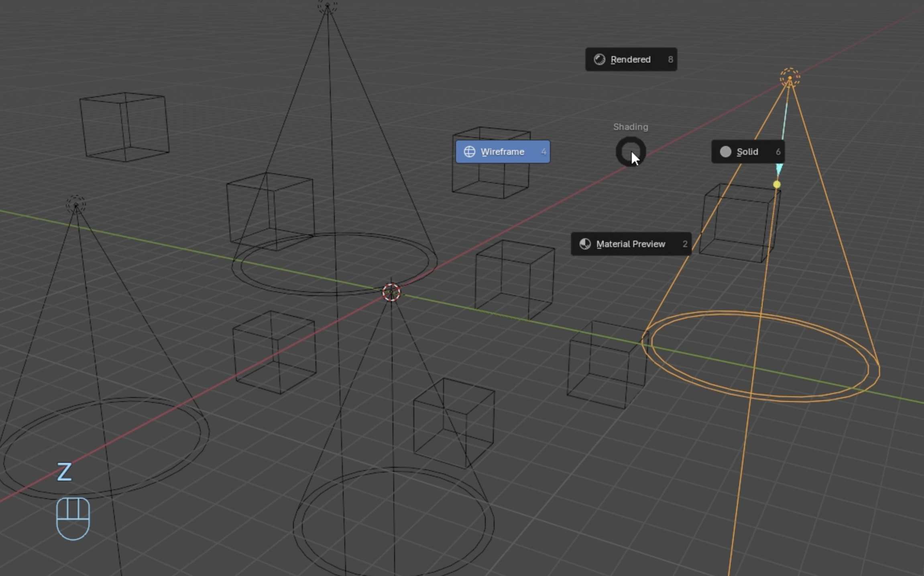Click the Solid grey sphere icon
The width and height of the screenshot is (924, 576).
tap(725, 152)
